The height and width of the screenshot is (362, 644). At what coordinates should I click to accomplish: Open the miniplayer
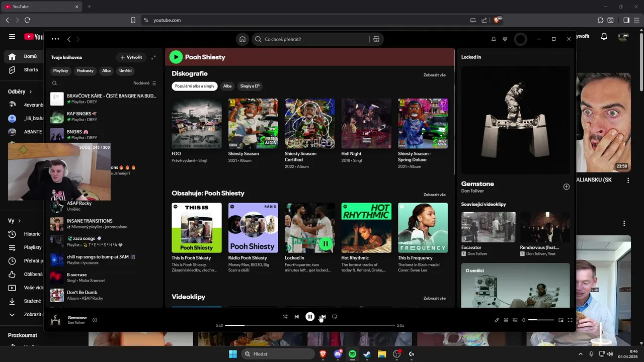click(561, 320)
